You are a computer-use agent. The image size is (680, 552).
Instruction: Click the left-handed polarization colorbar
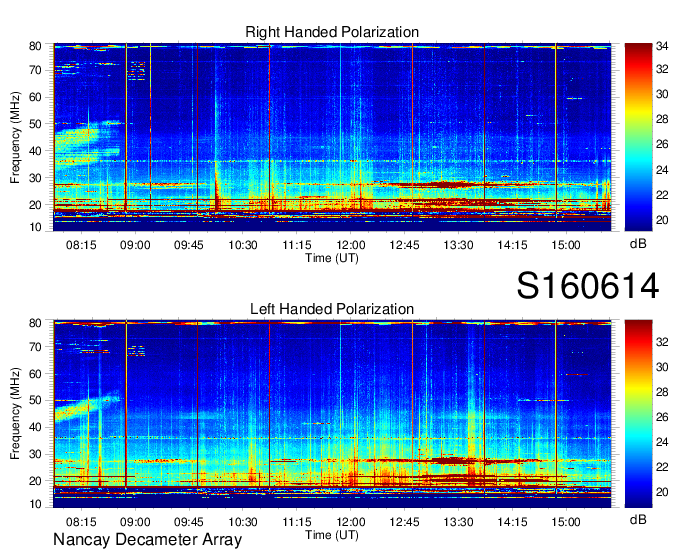(x=638, y=414)
